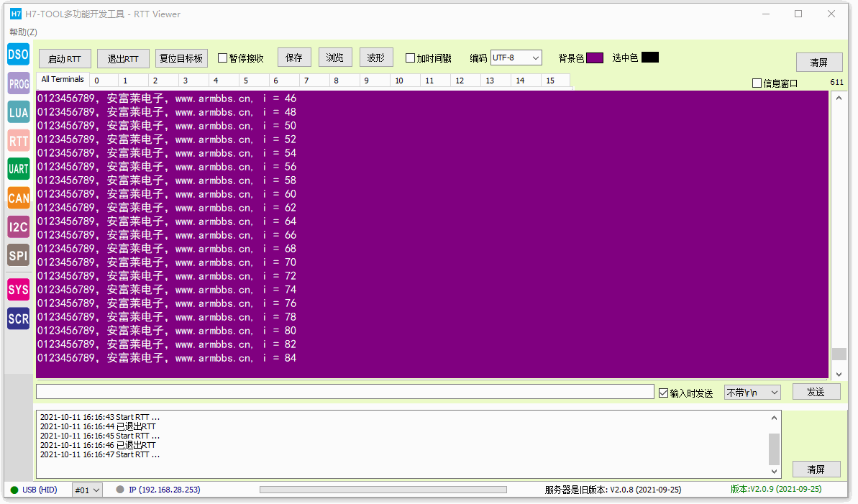Click top 清屏 clear screen button

pyautogui.click(x=819, y=63)
